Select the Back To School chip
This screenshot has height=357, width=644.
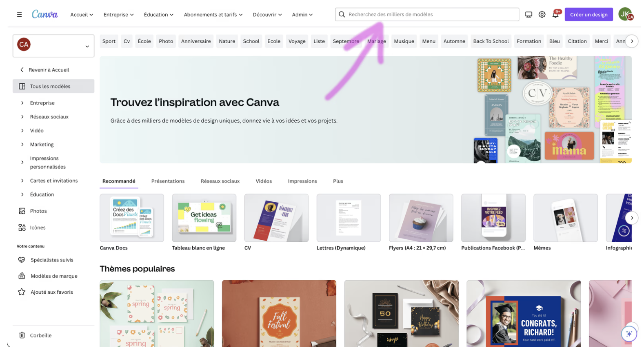(x=491, y=41)
